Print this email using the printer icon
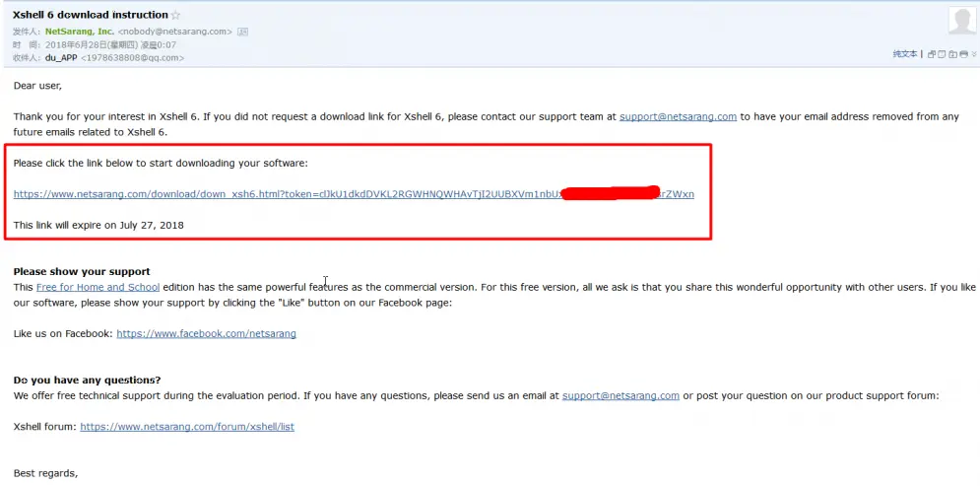The width and height of the screenshot is (980, 486). pos(964,54)
